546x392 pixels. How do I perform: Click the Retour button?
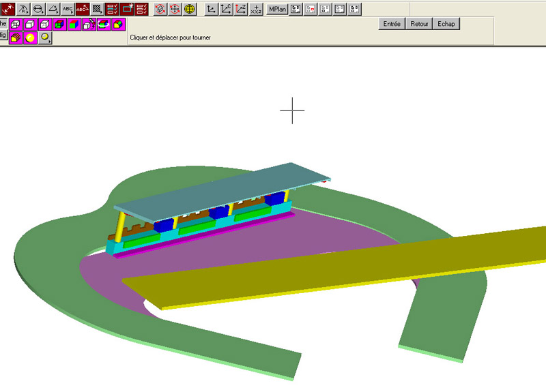click(420, 24)
